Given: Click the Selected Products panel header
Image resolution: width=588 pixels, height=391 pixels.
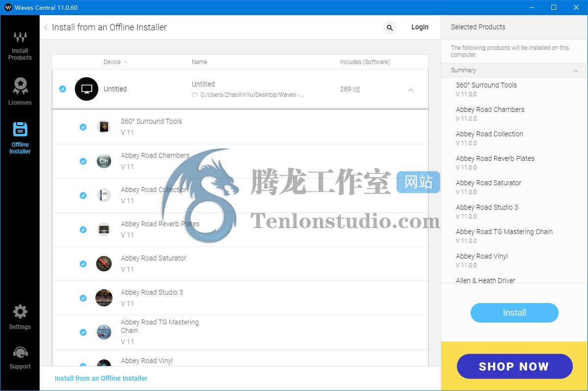Looking at the screenshot, I should point(478,27).
